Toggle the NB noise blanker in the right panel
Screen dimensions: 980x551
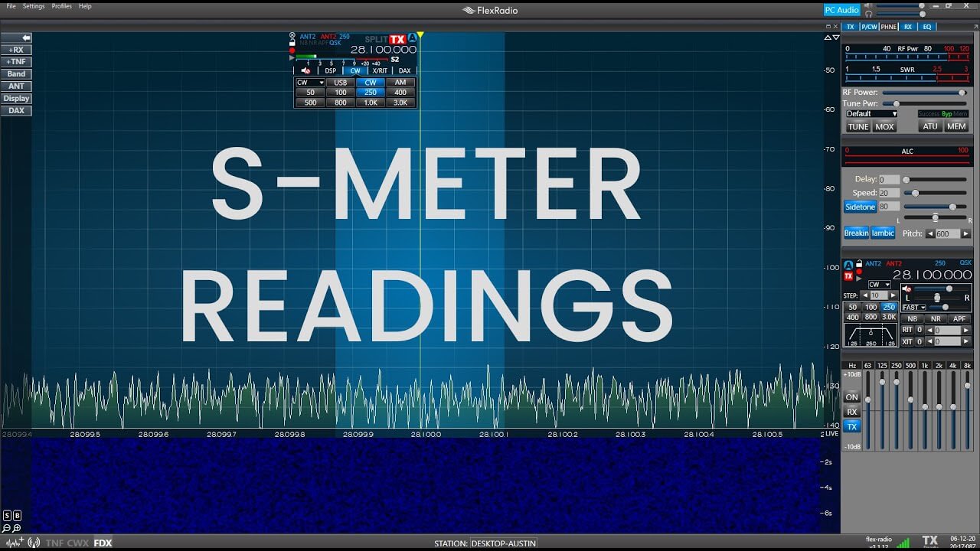click(x=912, y=318)
